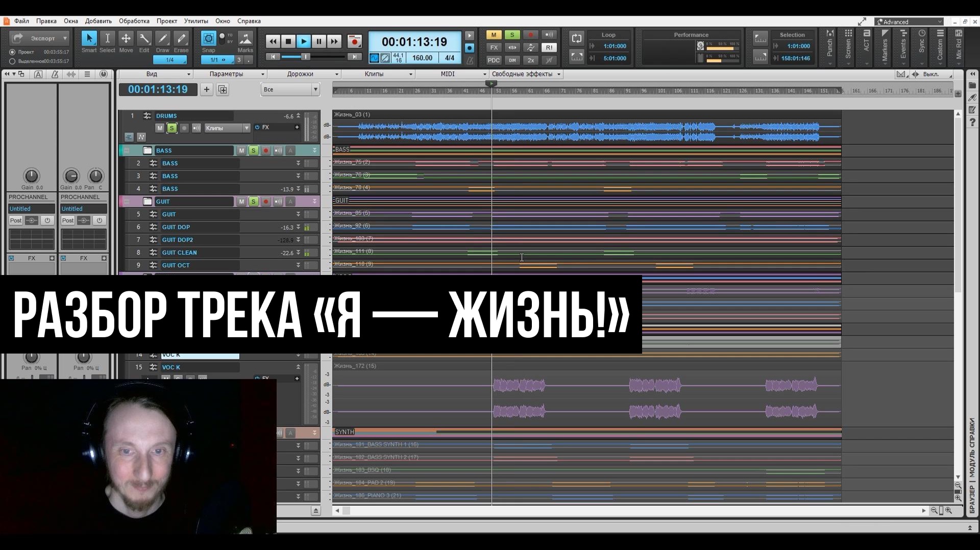Mute the DRUMS track
This screenshot has height=550, width=980.
[160, 128]
